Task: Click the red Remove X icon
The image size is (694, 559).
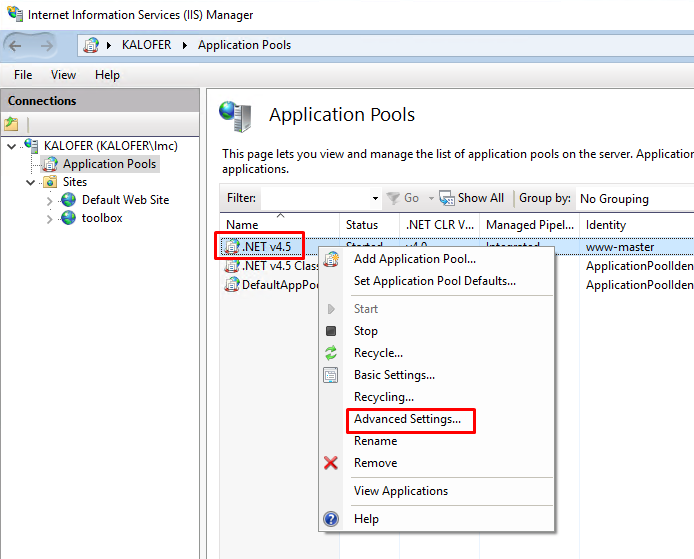Action: coord(331,463)
